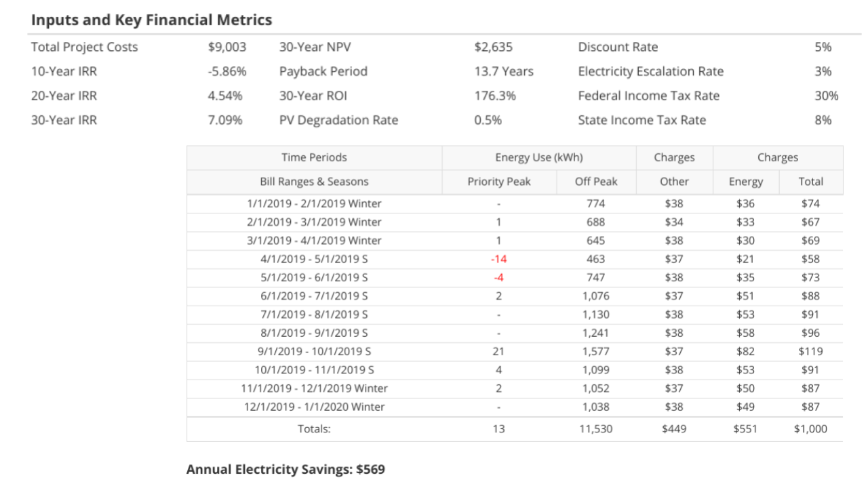Select the $1,000 total charges cell
Screen dimensions: 868x488
[x=810, y=429]
